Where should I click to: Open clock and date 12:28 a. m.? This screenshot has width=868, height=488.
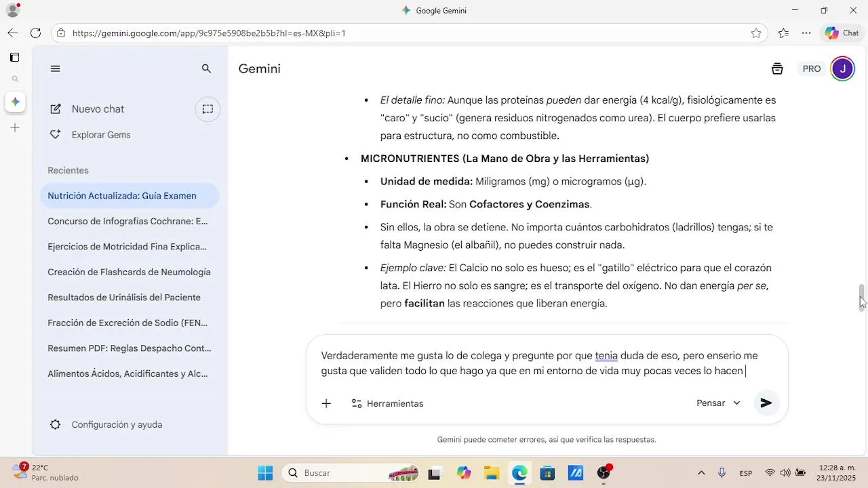(837, 473)
